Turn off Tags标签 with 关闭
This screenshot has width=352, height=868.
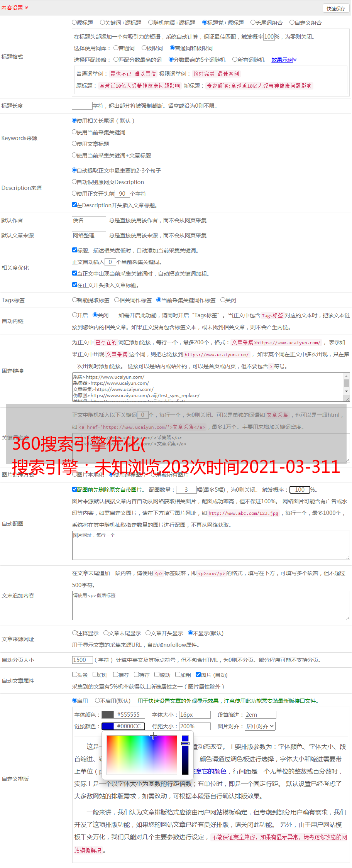point(223,300)
